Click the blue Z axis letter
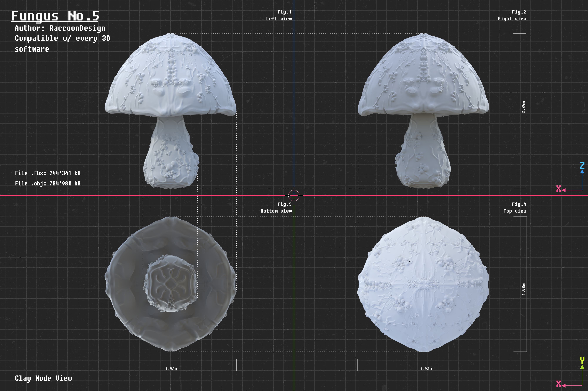588x391 pixels. point(582,165)
